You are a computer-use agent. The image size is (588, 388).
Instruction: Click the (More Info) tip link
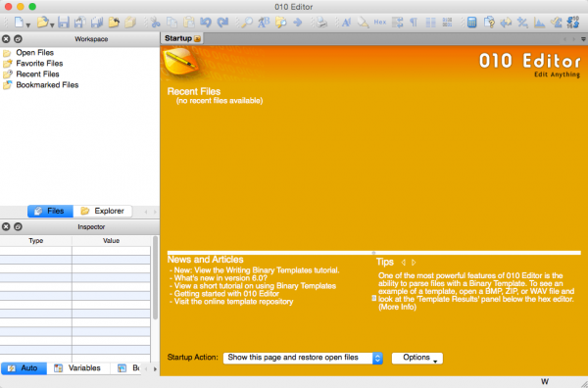point(397,307)
